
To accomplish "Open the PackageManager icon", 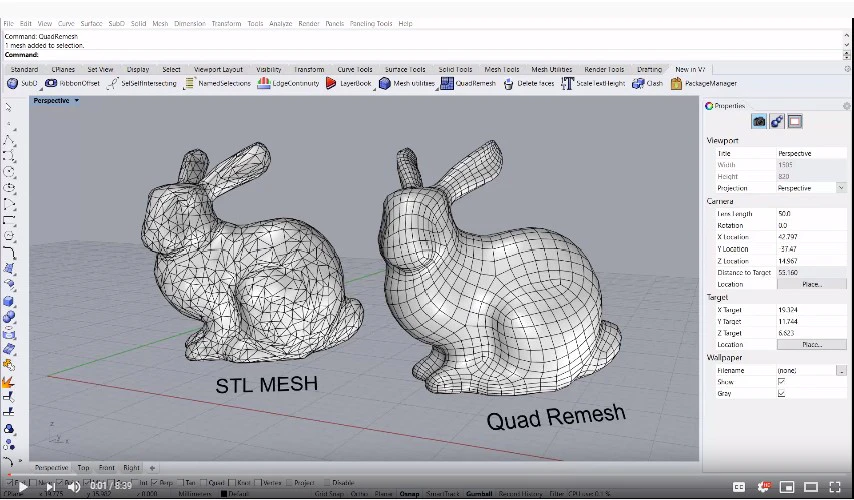I will (676, 83).
